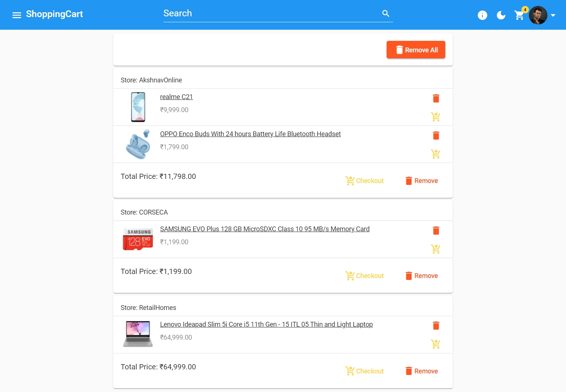Open the hamburger navigation menu
This screenshot has width=566, height=392.
(x=17, y=15)
